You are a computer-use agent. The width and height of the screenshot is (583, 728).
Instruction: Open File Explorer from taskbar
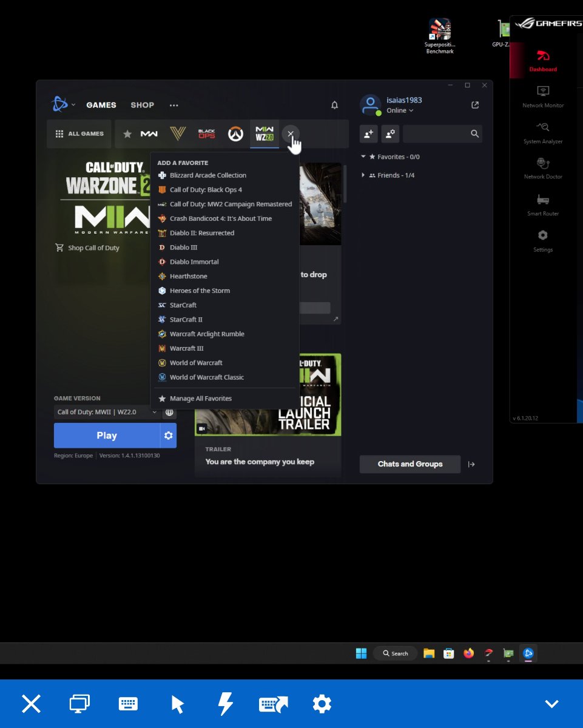pos(430,653)
